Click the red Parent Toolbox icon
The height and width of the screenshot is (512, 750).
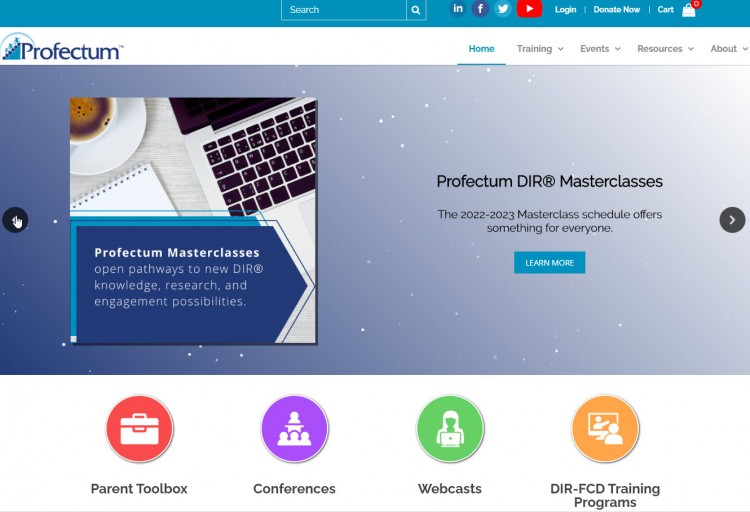pos(139,428)
